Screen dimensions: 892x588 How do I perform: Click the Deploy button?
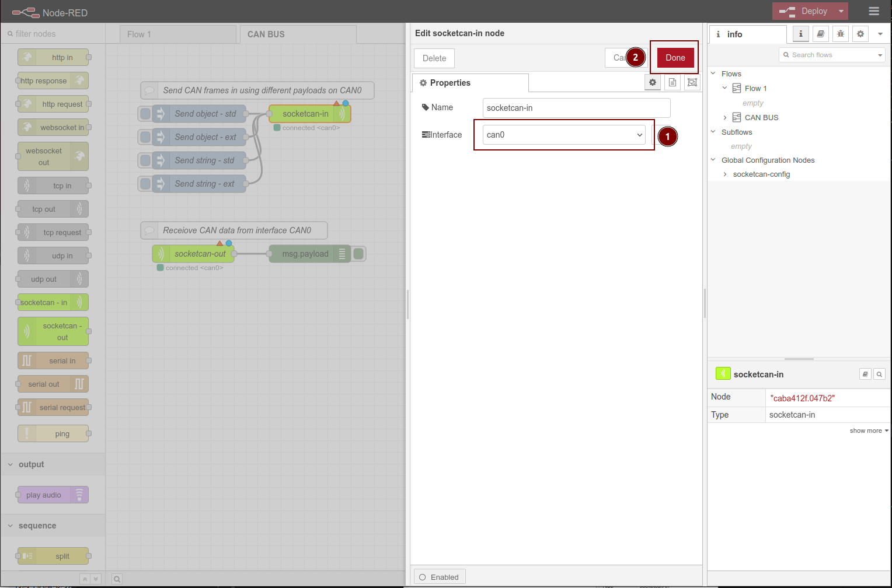click(x=804, y=11)
